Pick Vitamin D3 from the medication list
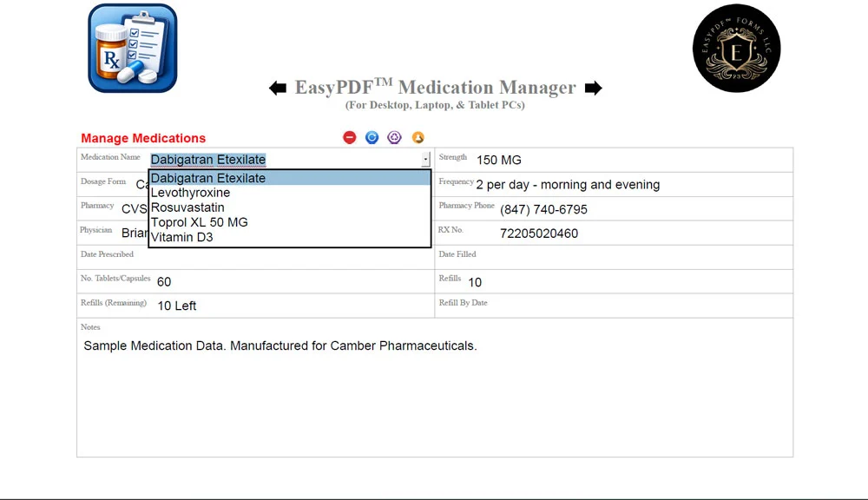 tap(290, 237)
